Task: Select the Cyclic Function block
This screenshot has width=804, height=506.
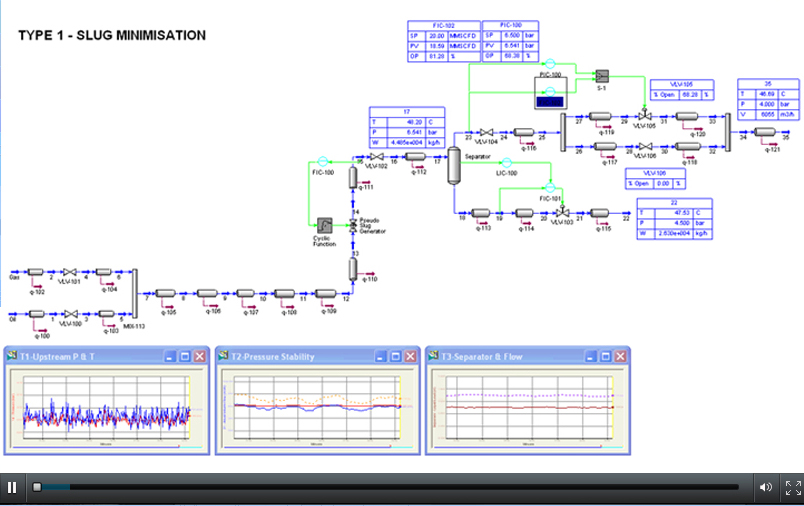Action: point(324,225)
